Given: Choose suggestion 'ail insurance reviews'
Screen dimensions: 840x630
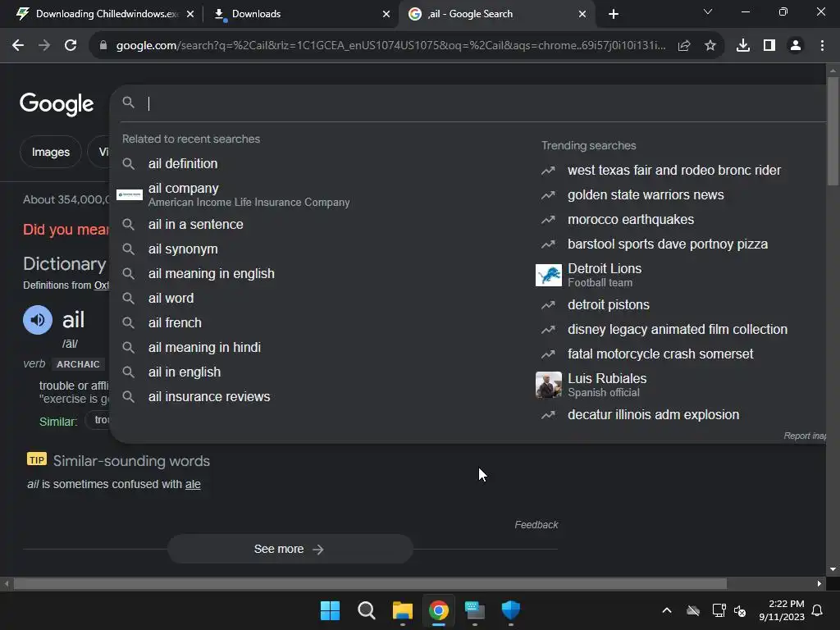Looking at the screenshot, I should tap(209, 396).
